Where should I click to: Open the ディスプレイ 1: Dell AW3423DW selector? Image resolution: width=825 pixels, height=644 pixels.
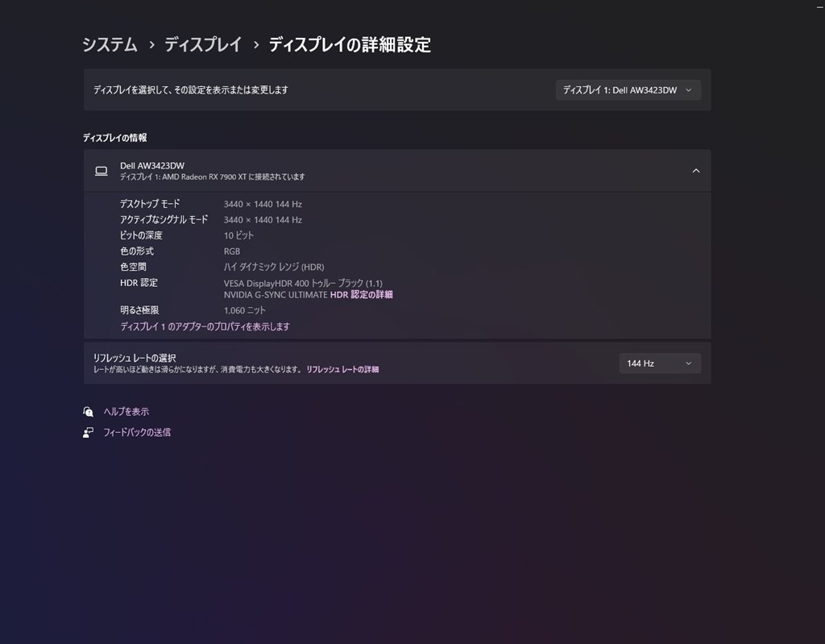tap(628, 89)
